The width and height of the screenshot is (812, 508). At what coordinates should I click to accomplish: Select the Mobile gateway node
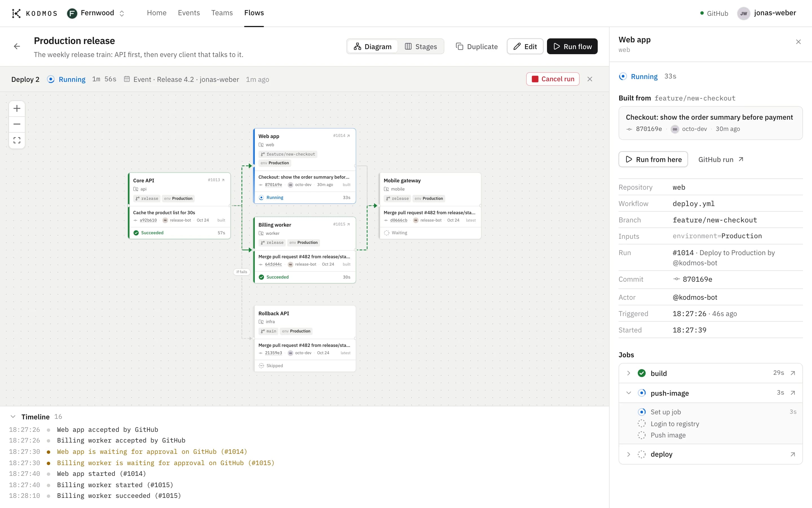tap(430, 206)
